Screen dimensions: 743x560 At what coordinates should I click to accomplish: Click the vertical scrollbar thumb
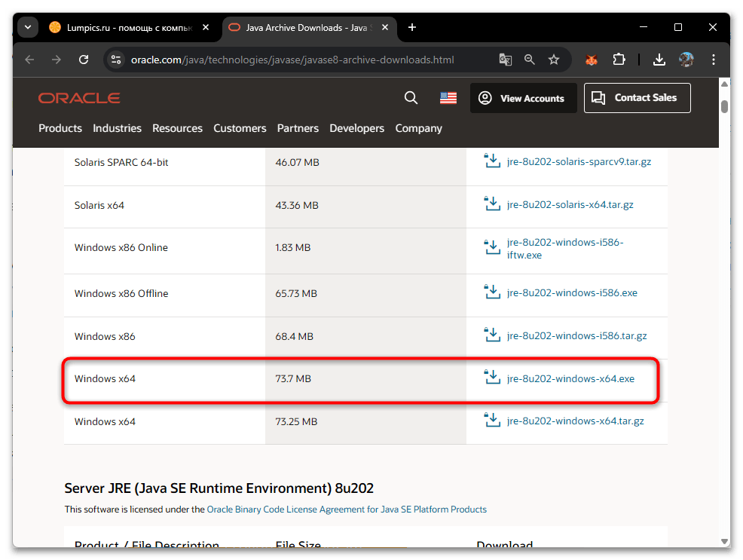tap(724, 106)
